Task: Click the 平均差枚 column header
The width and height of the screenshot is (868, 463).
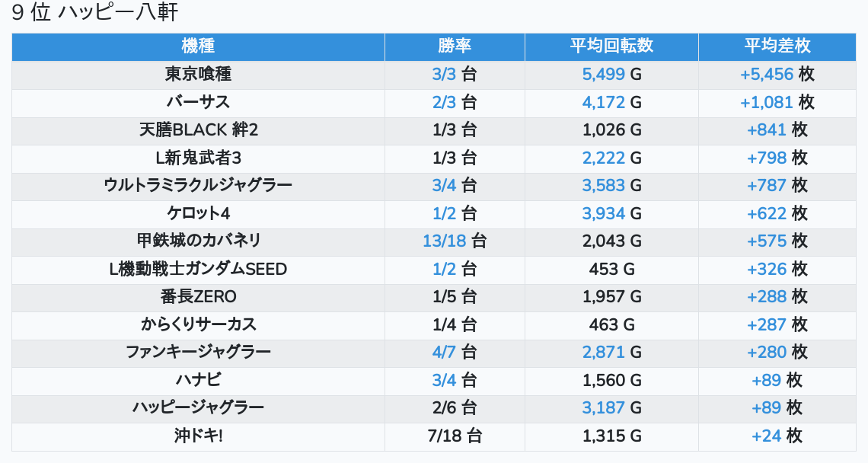Action: click(x=777, y=46)
